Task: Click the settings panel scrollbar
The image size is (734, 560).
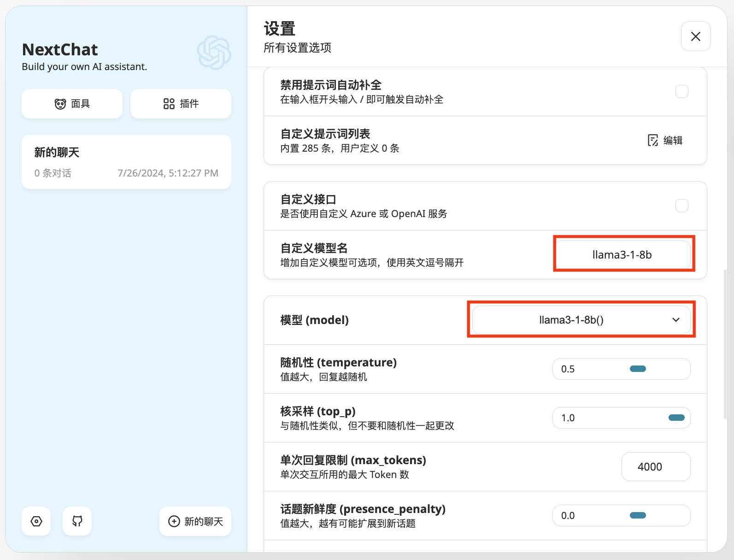Action: pos(724,343)
